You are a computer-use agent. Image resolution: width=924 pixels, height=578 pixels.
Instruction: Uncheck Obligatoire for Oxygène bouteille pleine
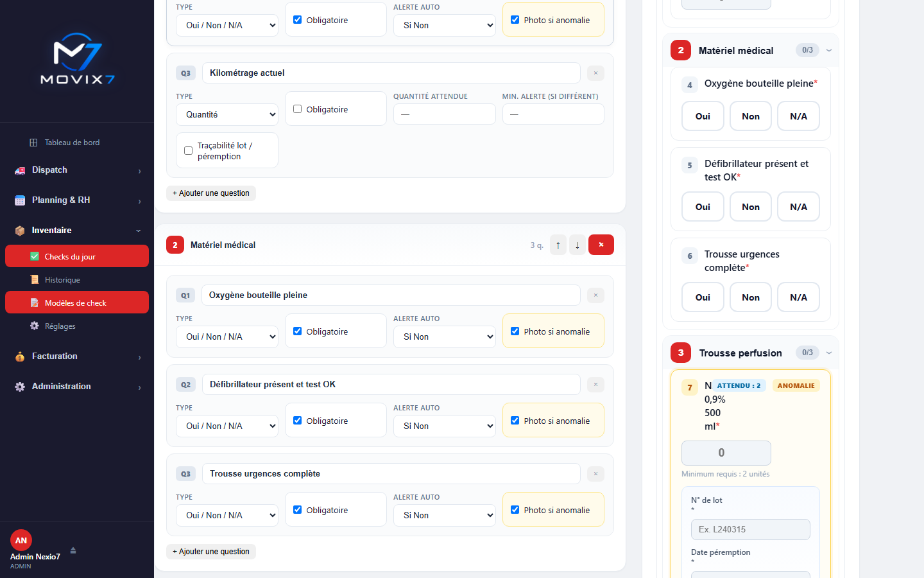coord(298,331)
